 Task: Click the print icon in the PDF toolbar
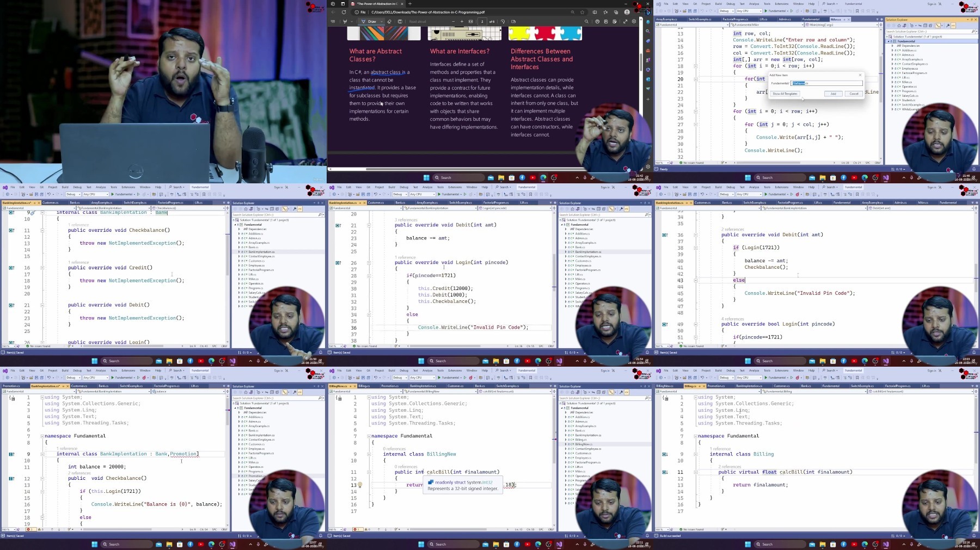(597, 22)
